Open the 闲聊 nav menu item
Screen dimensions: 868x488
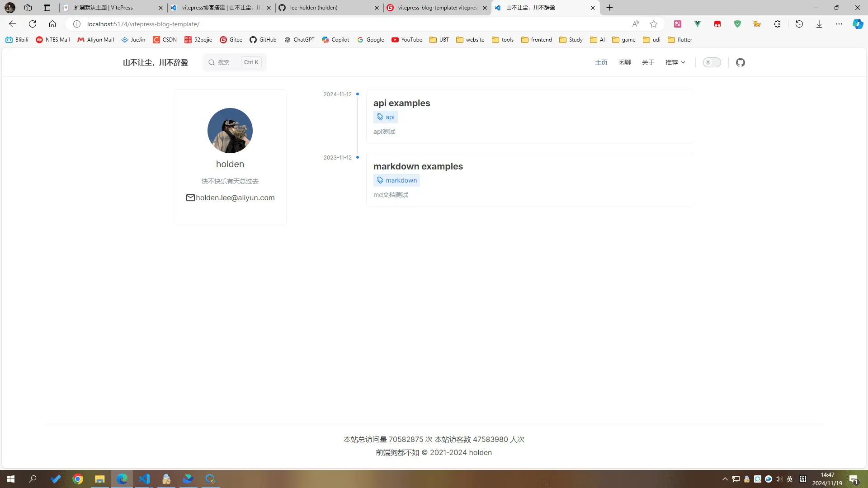point(624,62)
